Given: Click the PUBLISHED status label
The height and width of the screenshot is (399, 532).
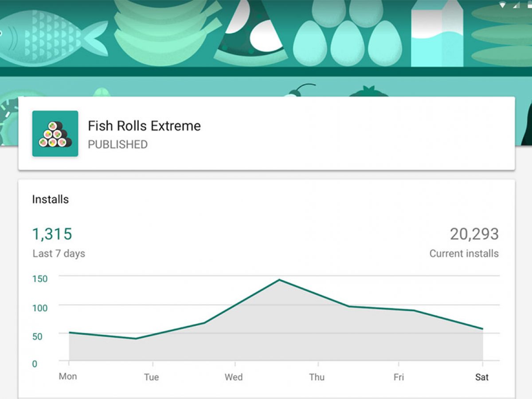Looking at the screenshot, I should click(117, 145).
